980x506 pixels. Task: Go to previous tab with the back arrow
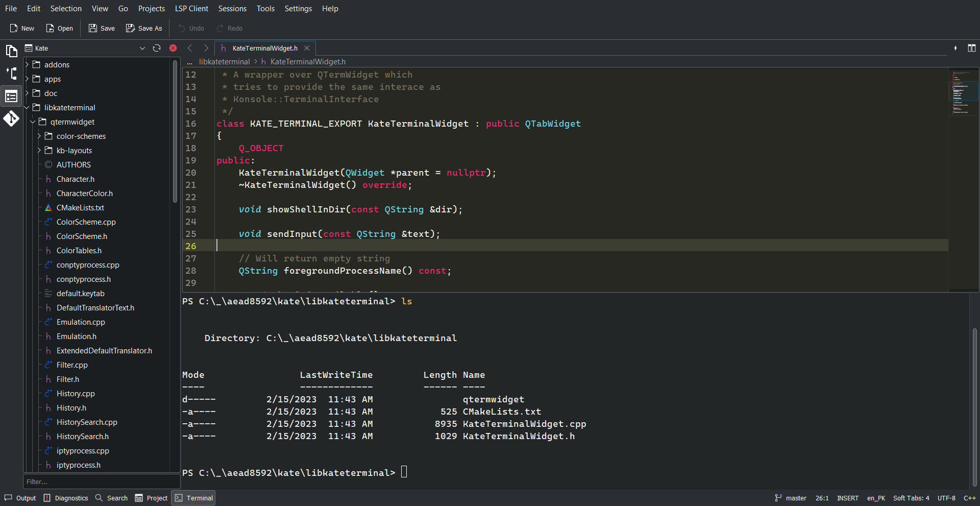[x=190, y=48]
